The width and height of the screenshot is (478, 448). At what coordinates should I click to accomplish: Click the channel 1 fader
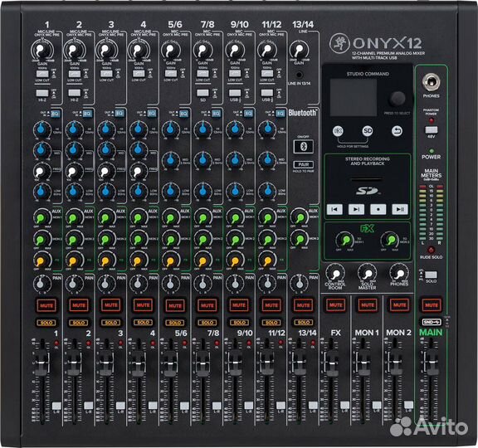(x=41, y=363)
